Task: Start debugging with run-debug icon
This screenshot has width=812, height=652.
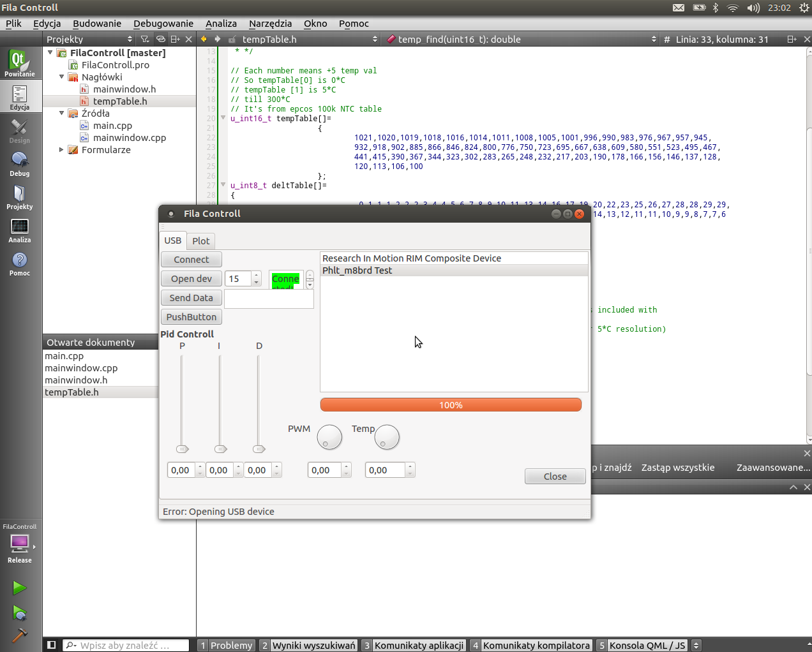Action: (20, 613)
